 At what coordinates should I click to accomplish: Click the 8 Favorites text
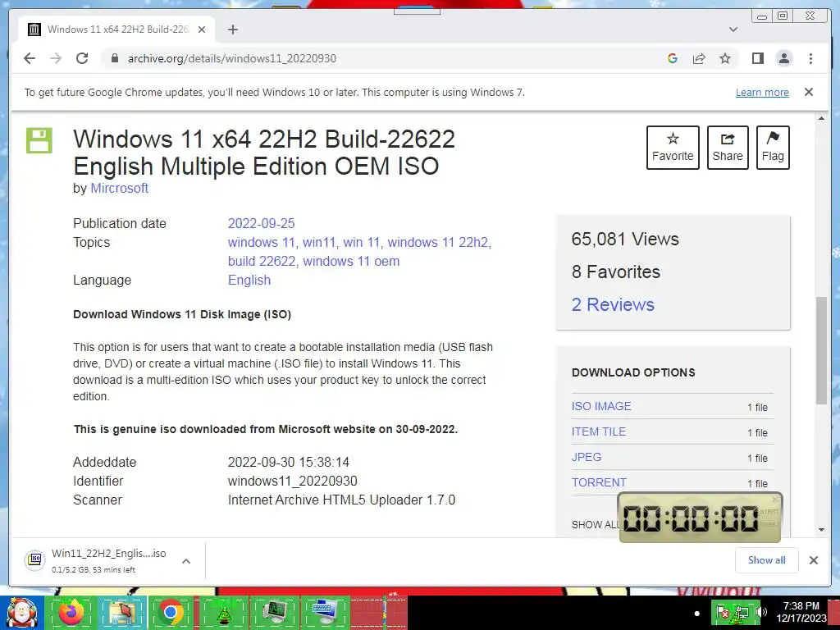(x=615, y=272)
